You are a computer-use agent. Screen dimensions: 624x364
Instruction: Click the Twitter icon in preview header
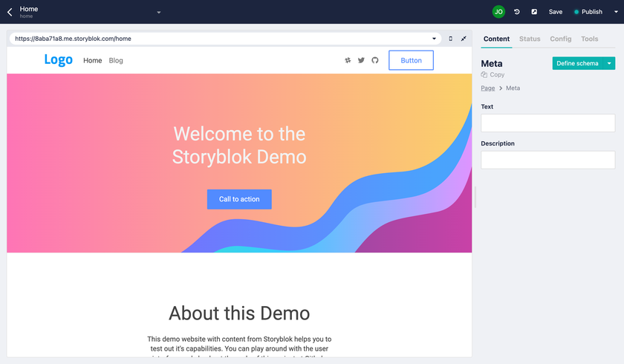(361, 60)
